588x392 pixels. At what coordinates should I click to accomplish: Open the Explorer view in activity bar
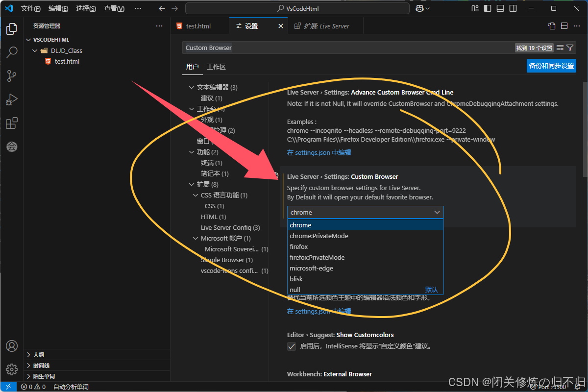tap(12, 29)
